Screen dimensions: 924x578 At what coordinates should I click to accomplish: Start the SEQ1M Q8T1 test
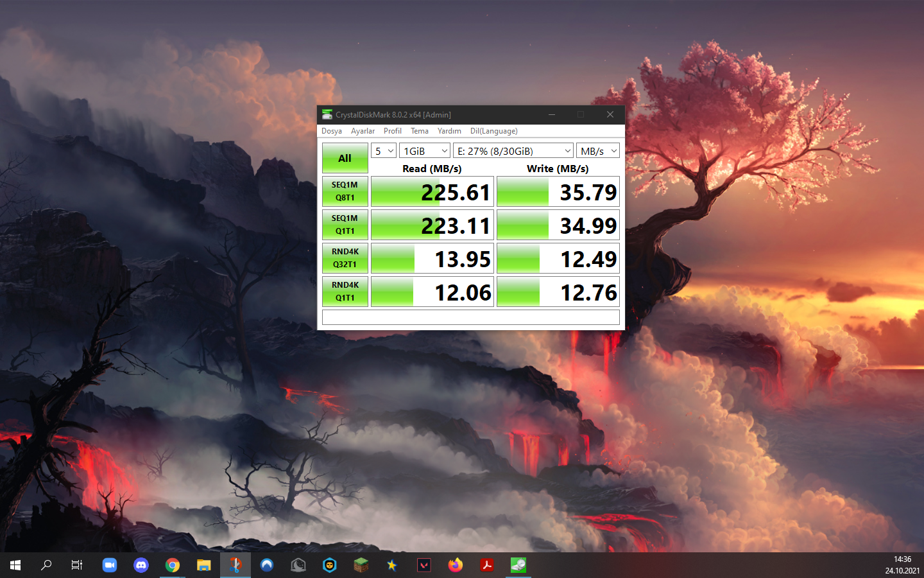click(x=345, y=191)
